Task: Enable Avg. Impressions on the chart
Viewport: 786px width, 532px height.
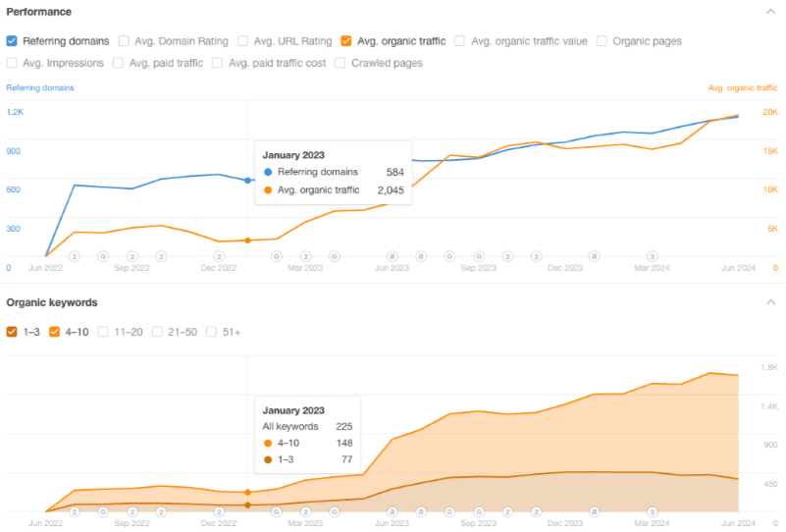Action: tap(12, 63)
